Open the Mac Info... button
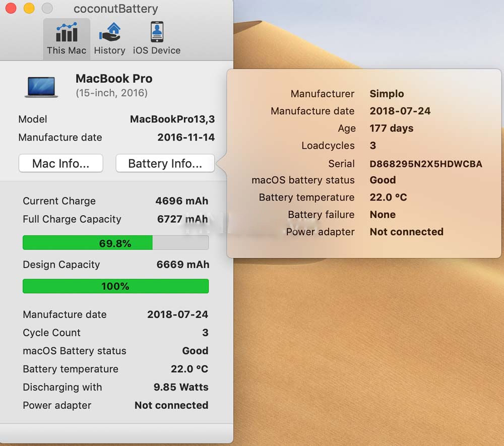The image size is (504, 446). (61, 163)
